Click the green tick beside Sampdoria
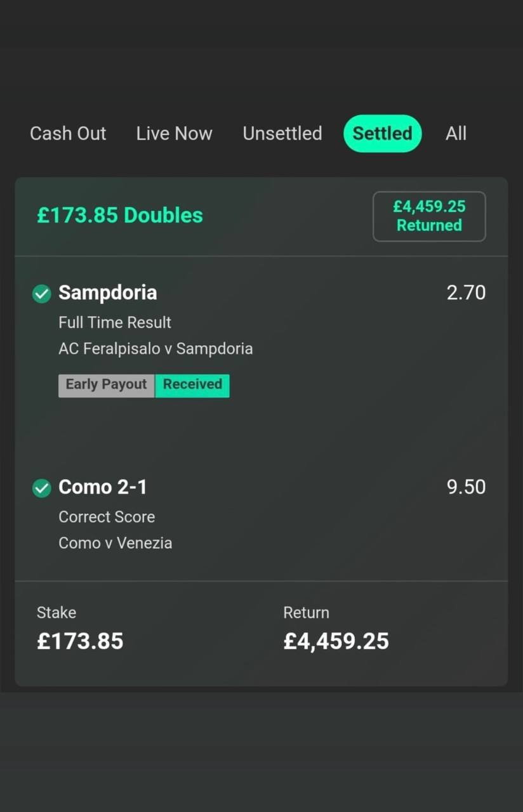The image size is (523, 812). [x=42, y=294]
